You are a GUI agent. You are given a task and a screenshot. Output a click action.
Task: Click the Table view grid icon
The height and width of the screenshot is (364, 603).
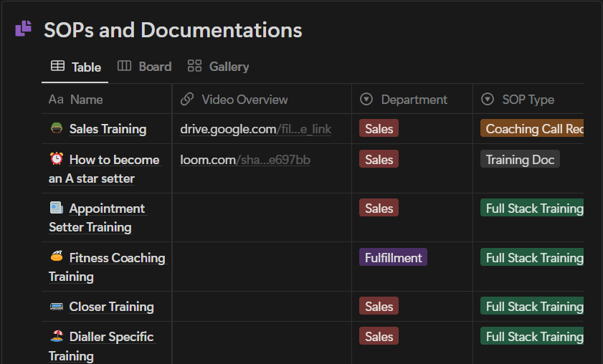[57, 66]
